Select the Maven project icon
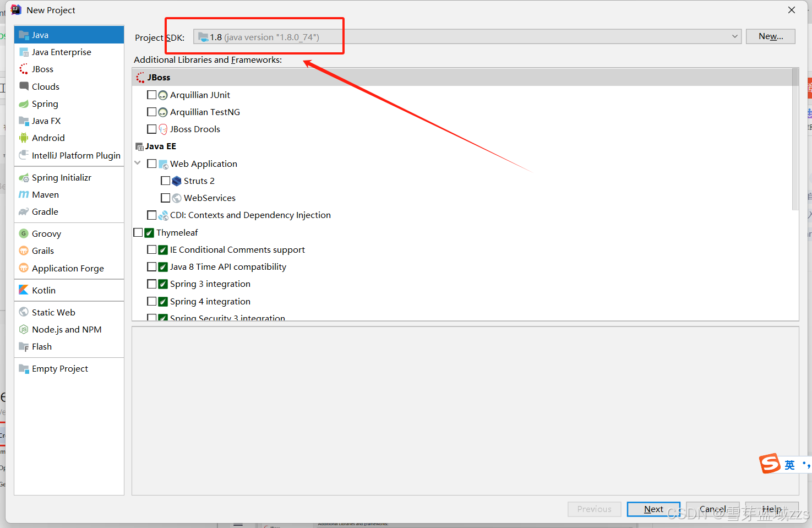The image size is (812, 528). [24, 194]
